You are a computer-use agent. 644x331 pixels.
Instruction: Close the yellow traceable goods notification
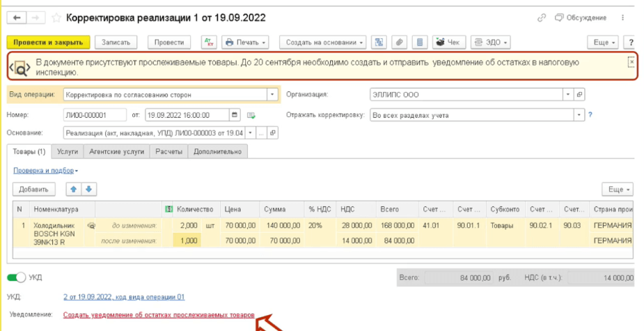click(x=631, y=61)
